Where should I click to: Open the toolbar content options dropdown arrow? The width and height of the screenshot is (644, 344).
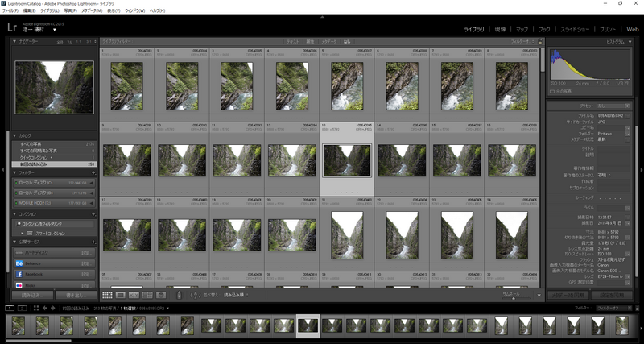[x=539, y=295]
